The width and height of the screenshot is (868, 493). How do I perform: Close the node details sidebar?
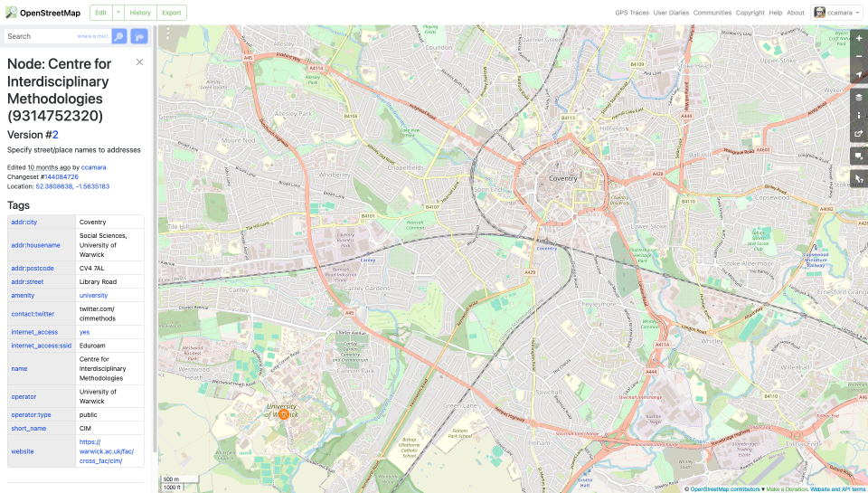coord(139,62)
